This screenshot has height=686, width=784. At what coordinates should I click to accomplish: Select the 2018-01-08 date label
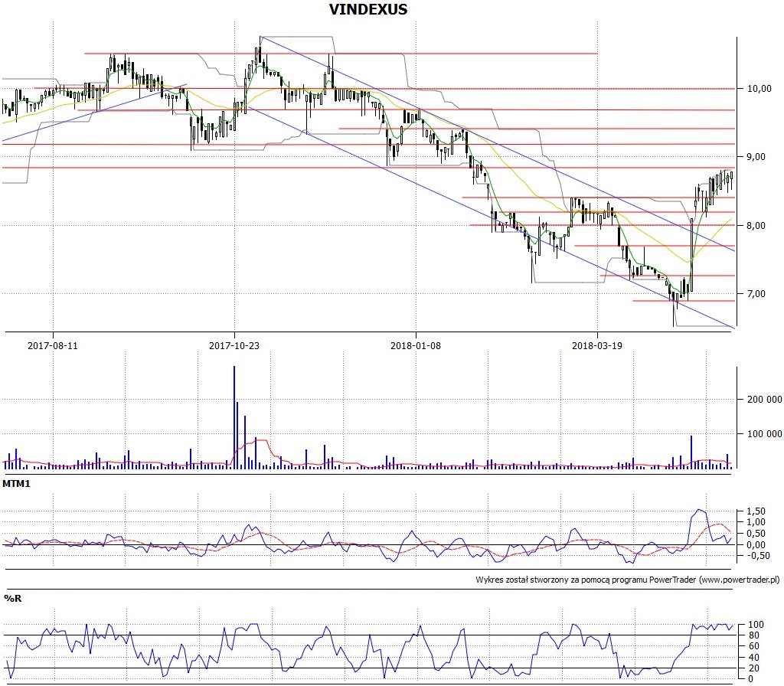click(416, 345)
